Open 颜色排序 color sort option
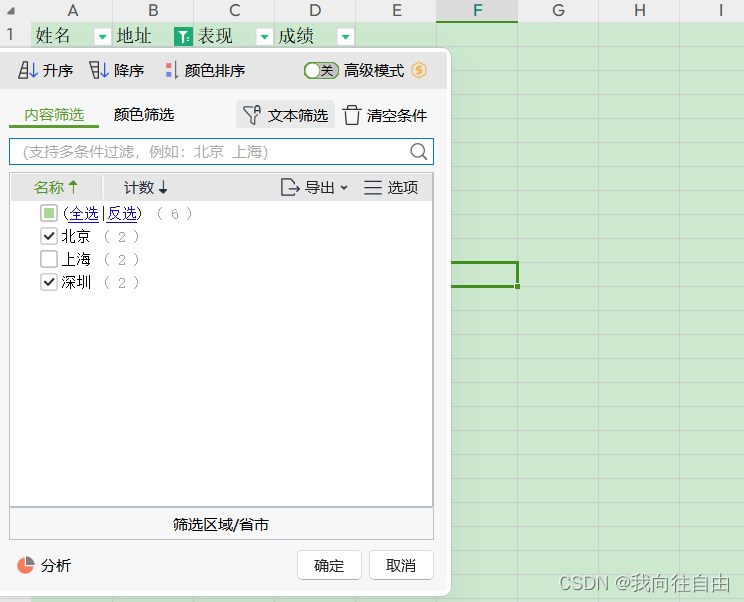The height and width of the screenshot is (602, 744). pyautogui.click(x=205, y=71)
